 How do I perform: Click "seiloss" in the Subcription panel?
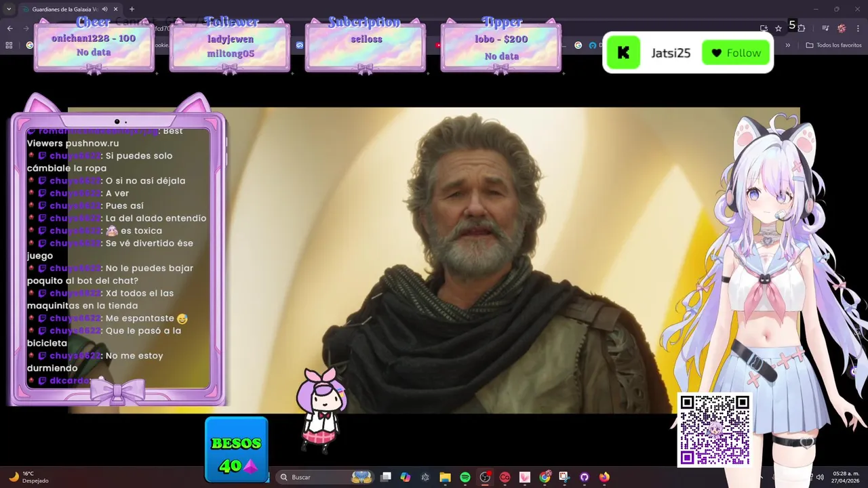click(x=366, y=39)
